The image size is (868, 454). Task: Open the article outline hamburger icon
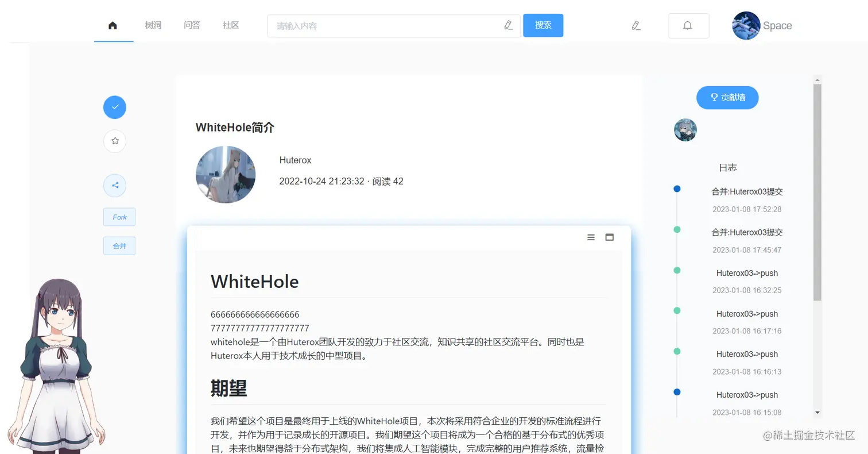(591, 237)
